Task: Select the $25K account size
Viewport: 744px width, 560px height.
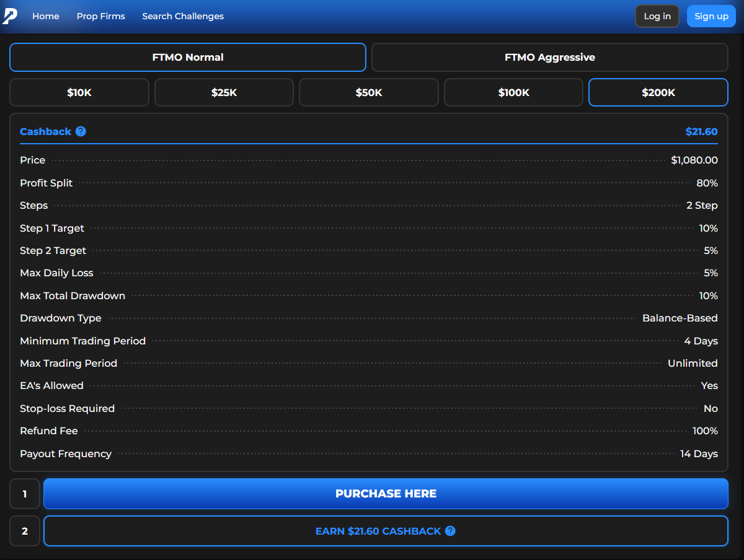Action: click(x=224, y=92)
